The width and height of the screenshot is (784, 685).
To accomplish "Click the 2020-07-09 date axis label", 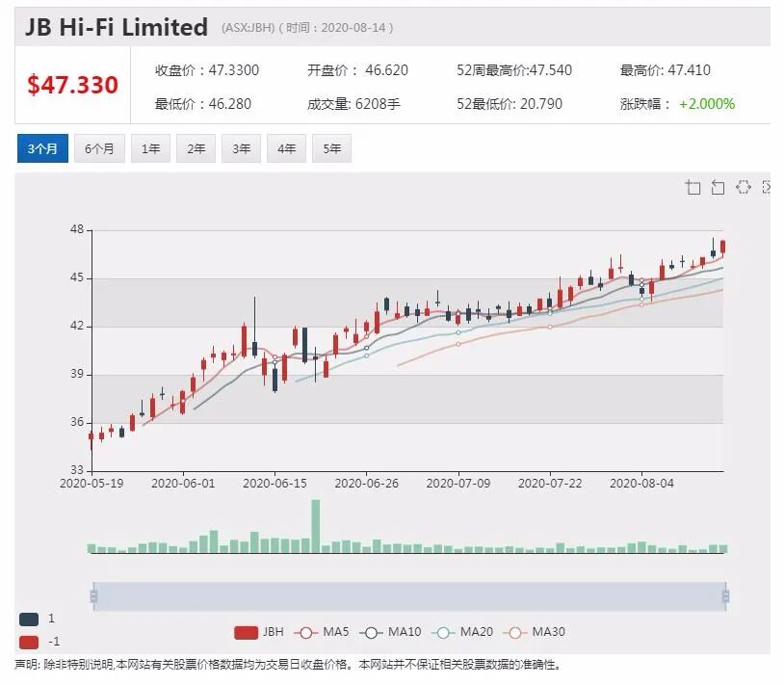I will 458,484.
